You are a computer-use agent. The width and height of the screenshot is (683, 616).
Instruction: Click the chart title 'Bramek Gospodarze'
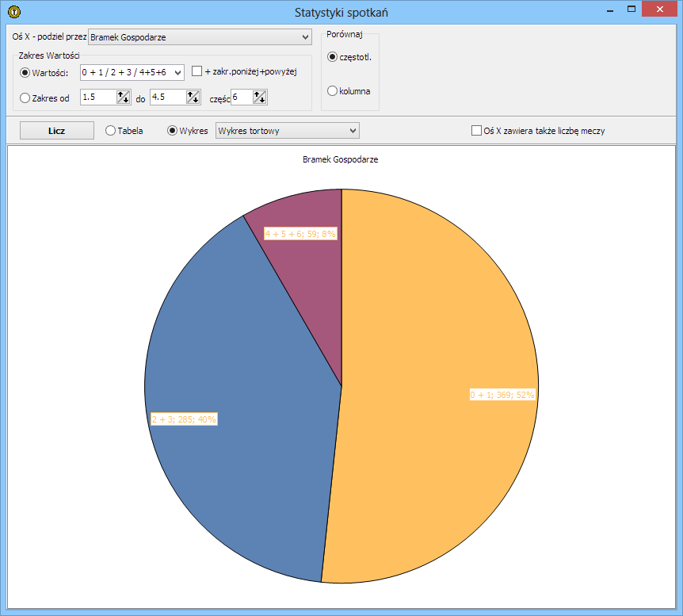tap(340, 160)
